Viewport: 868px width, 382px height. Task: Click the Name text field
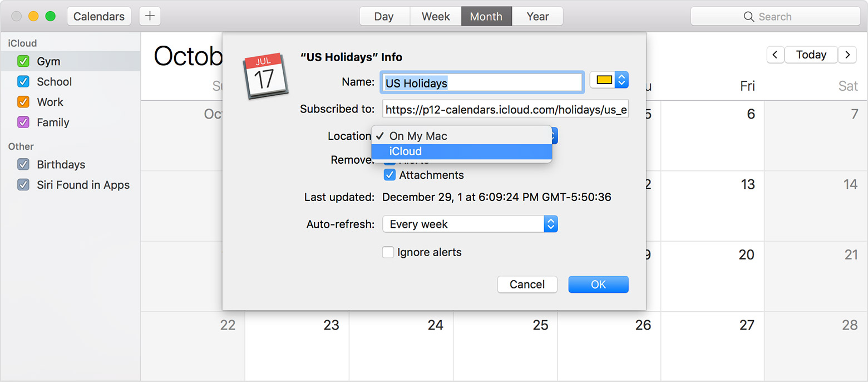tap(482, 83)
